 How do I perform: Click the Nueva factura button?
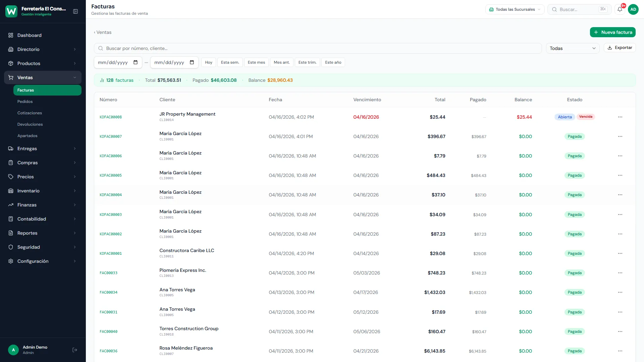click(612, 32)
